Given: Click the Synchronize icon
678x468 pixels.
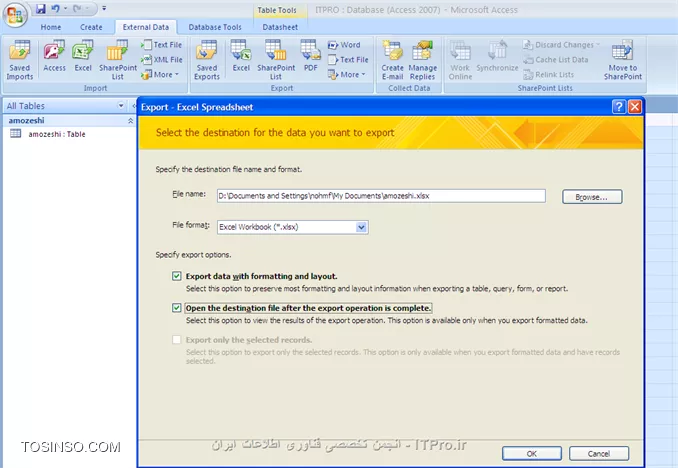Looking at the screenshot, I should [497, 56].
